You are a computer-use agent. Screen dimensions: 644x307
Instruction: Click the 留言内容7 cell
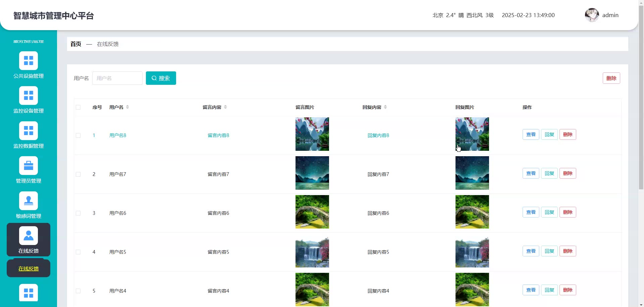coord(218,174)
